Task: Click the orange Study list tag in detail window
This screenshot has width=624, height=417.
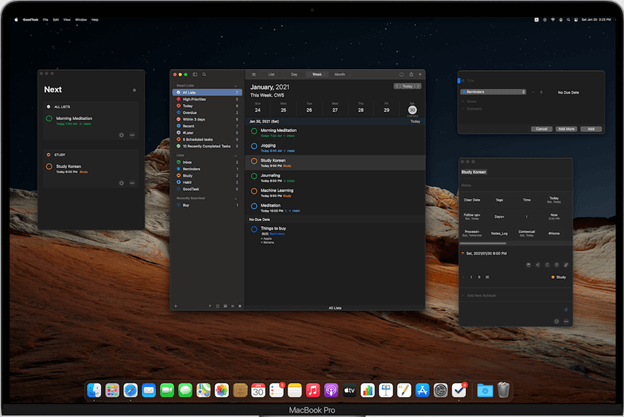Action: (559, 277)
